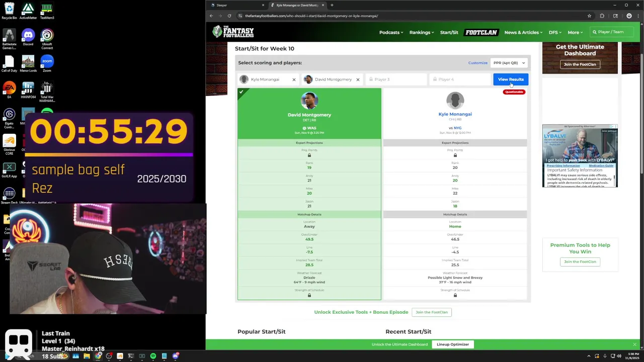Launch Manor Lords from the desktop

[28, 64]
